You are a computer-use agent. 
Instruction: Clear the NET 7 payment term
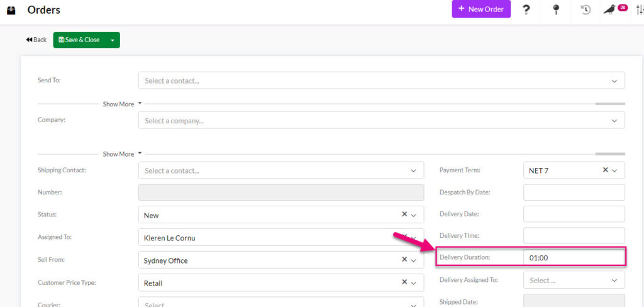[605, 170]
